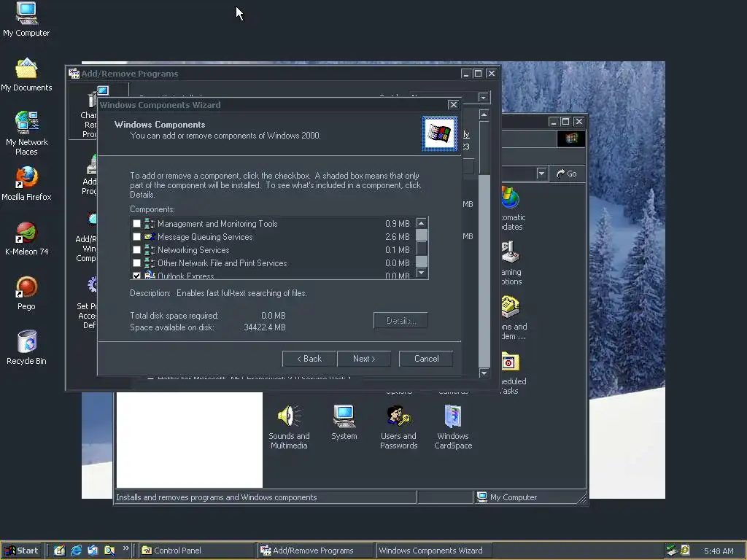Switch to Add/Remove Programs taskbar button
Image resolution: width=747 pixels, height=560 pixels.
[315, 551]
